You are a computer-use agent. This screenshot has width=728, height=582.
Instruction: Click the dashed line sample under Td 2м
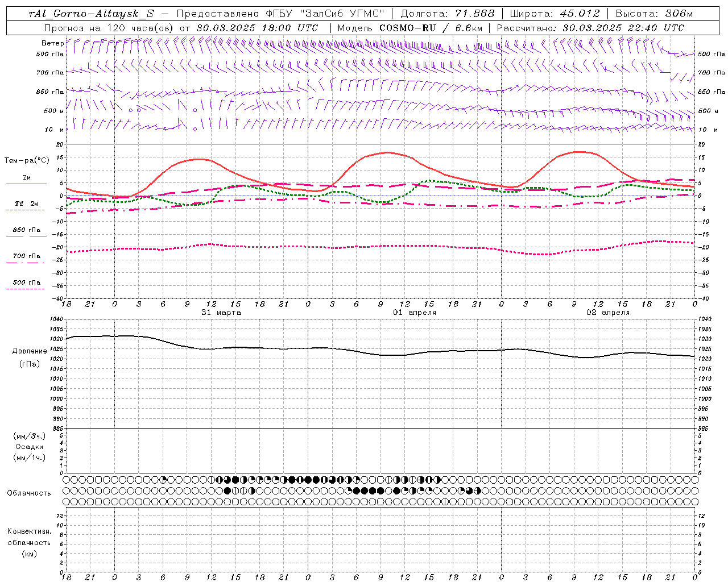26,210
